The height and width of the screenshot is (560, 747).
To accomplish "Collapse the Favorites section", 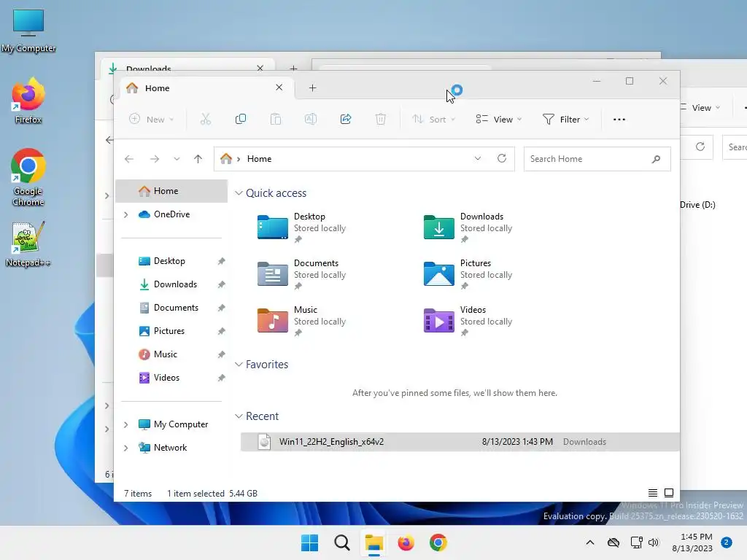I will 239,365.
